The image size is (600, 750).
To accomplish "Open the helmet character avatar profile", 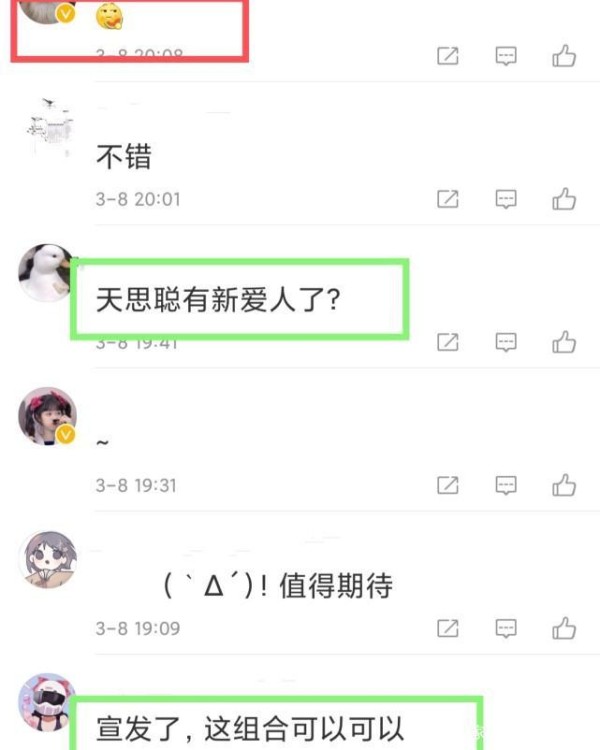I will (x=47, y=702).
